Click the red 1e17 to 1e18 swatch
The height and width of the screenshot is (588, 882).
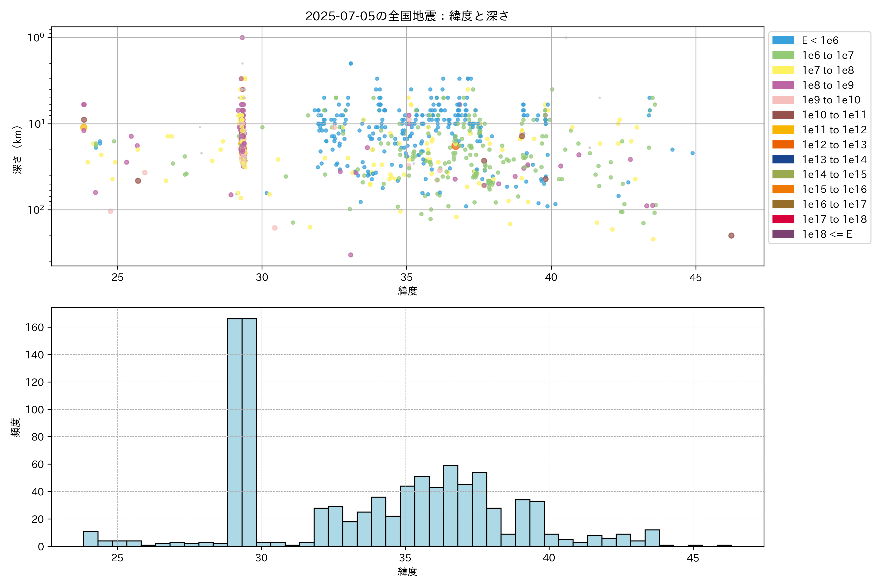pyautogui.click(x=783, y=219)
